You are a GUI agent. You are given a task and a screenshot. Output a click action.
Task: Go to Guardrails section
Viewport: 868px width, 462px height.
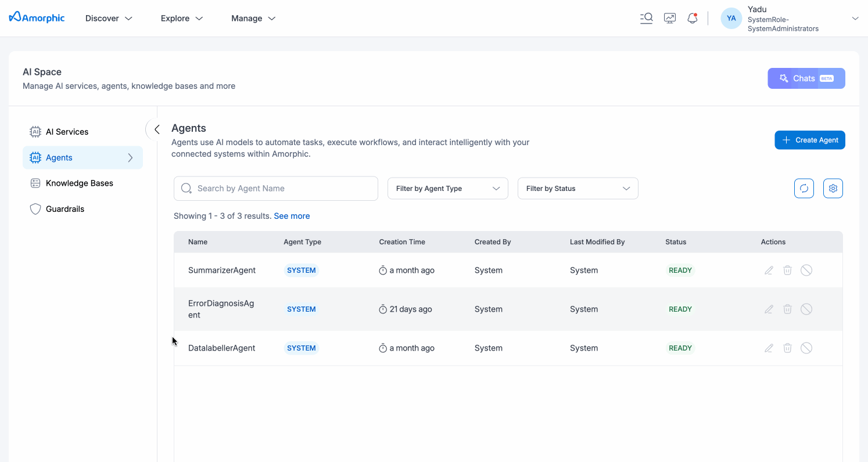(65, 209)
